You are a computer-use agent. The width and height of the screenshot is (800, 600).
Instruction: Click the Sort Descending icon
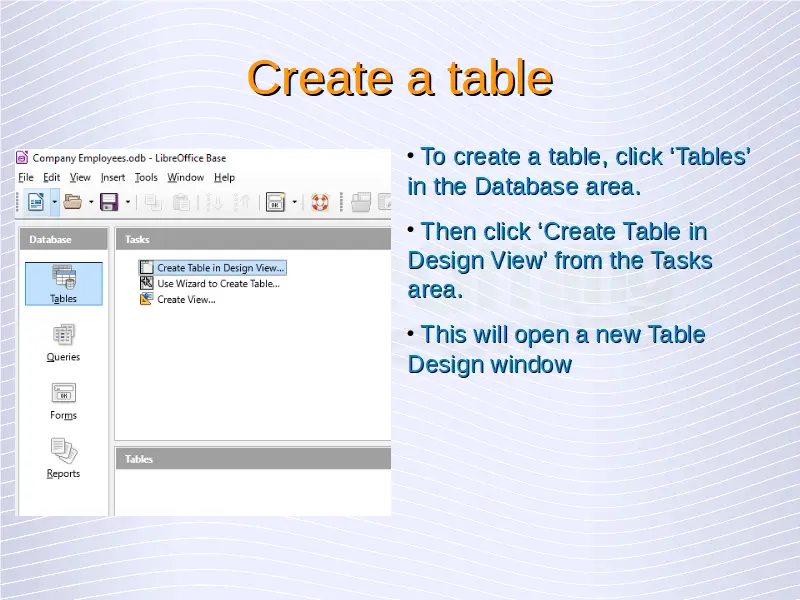point(242,203)
